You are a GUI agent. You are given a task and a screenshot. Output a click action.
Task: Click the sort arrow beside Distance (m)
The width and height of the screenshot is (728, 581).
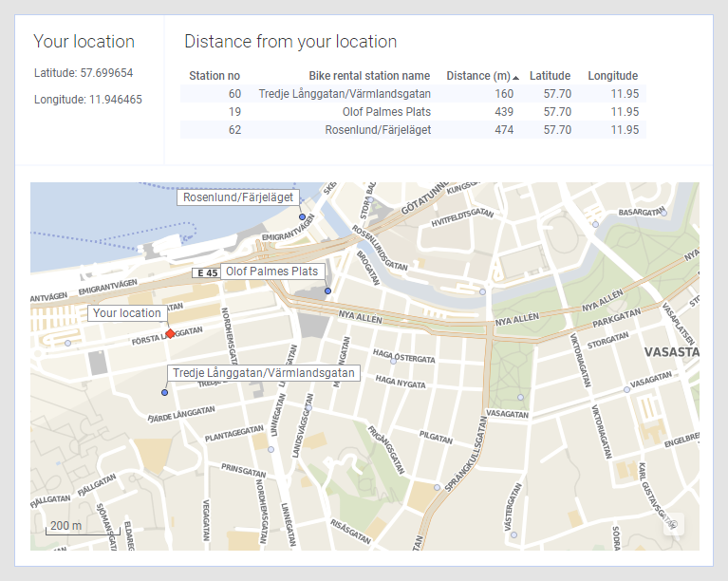[515, 77]
